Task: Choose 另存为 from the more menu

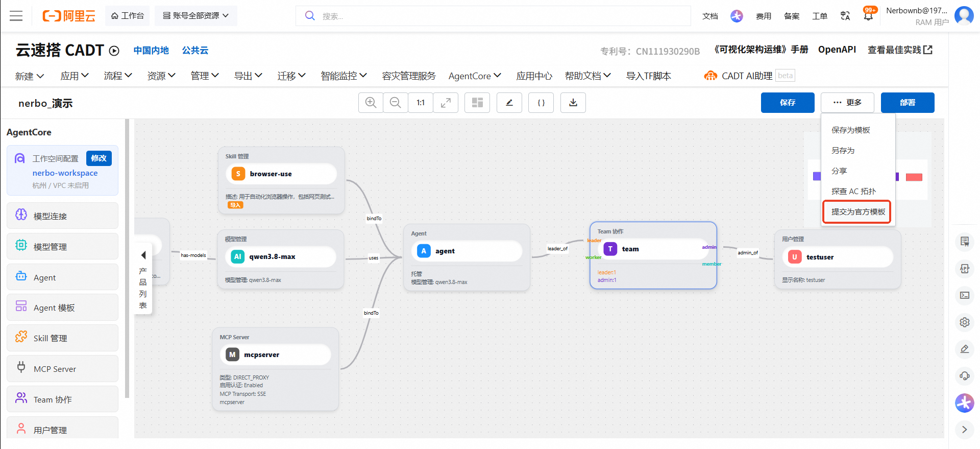Action: (858, 151)
